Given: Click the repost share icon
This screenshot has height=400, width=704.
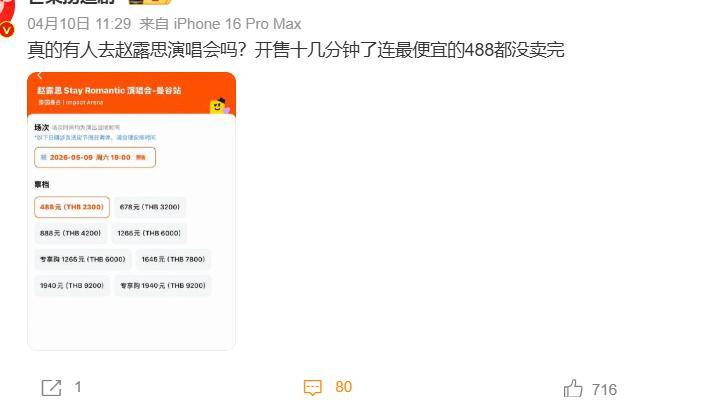Looking at the screenshot, I should pos(51,388).
